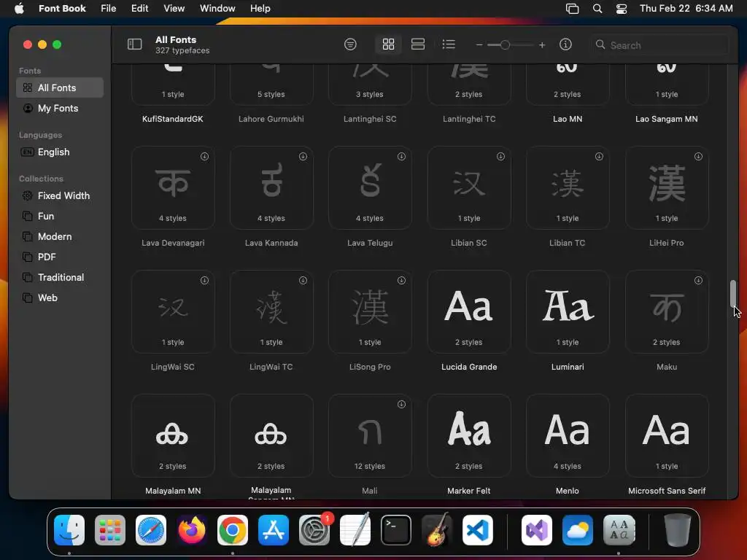Switch to grid view
This screenshot has height=560, width=747.
point(388,44)
